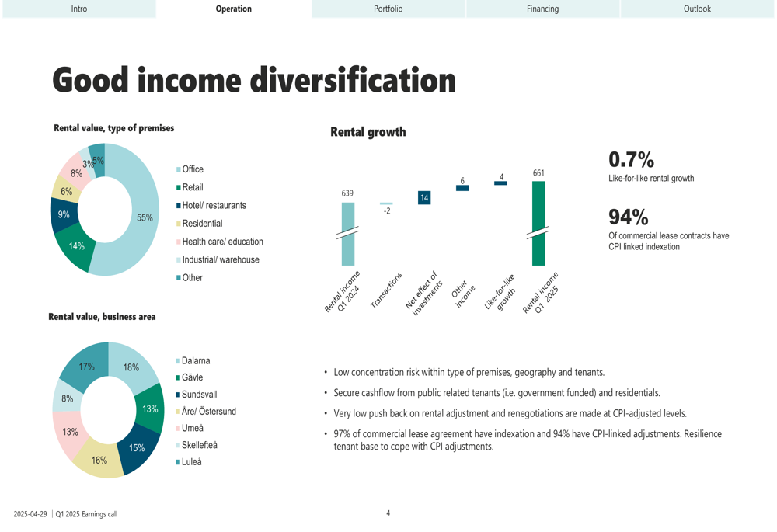Click the '97% of commercial lease agreement' bullet
777x532 pixels.
(x=528, y=440)
